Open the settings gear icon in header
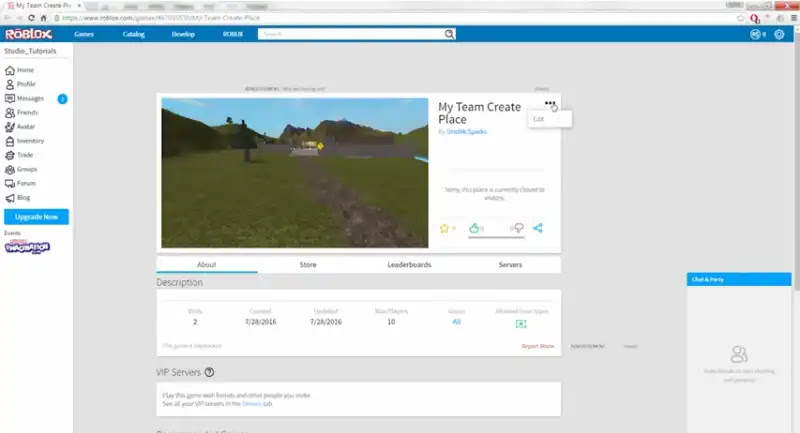Screen dimensions: 800x433 (779, 34)
